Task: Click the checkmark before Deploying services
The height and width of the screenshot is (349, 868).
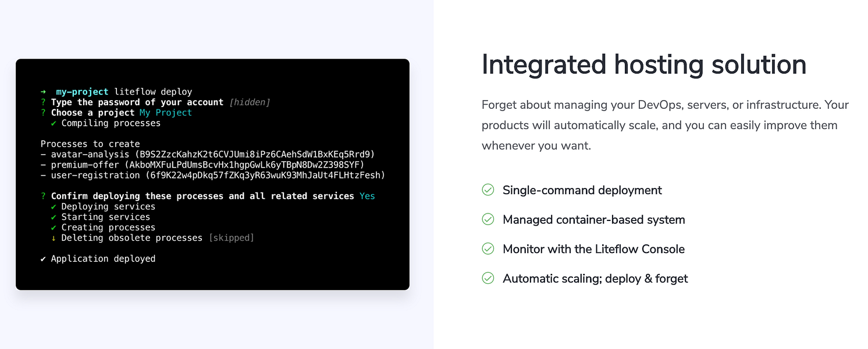Action: [54, 206]
